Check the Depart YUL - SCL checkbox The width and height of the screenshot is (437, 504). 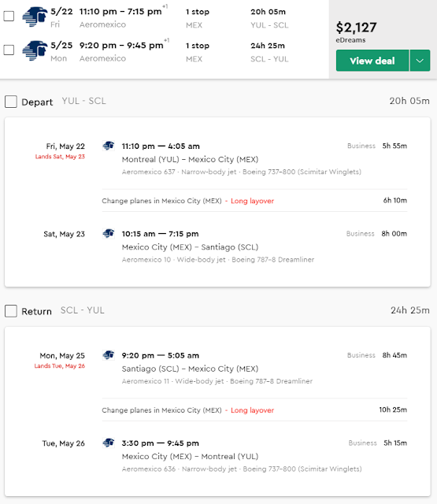(x=11, y=102)
